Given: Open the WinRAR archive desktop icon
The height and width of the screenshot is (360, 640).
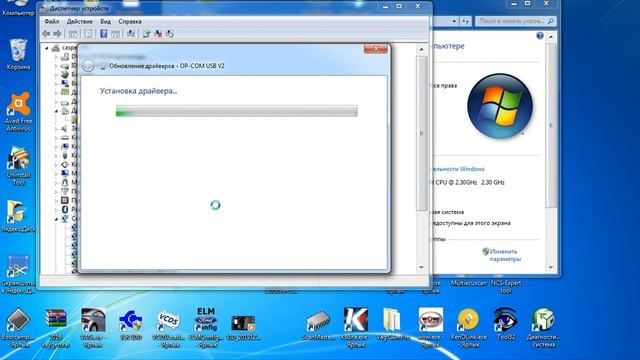Looking at the screenshot, I should tap(56, 328).
